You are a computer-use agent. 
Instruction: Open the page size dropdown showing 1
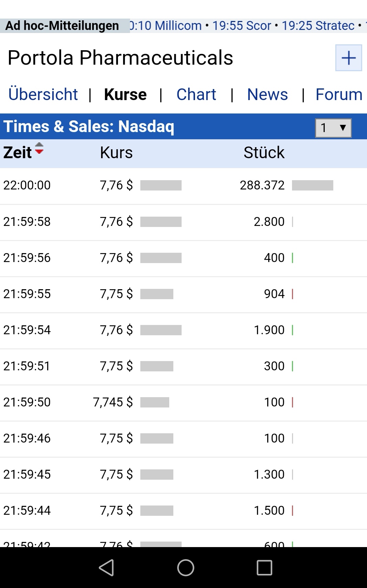pyautogui.click(x=333, y=128)
